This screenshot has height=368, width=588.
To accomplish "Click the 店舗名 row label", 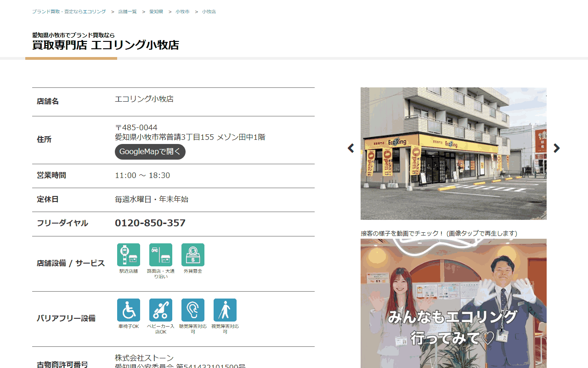I will pos(48,101).
